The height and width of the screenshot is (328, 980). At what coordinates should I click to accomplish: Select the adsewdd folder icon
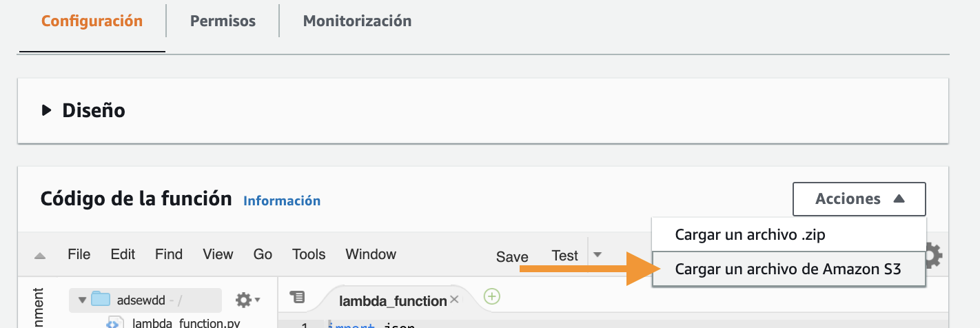coord(101,299)
